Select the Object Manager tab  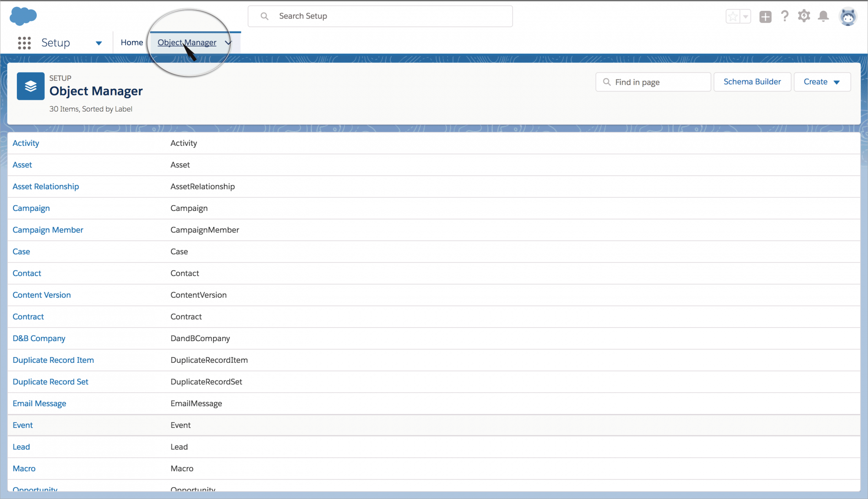coord(187,43)
